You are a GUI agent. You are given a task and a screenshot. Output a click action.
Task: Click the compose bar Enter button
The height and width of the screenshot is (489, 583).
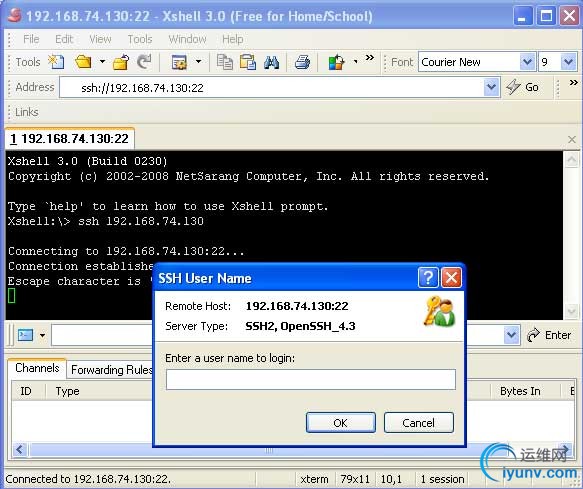click(549, 335)
